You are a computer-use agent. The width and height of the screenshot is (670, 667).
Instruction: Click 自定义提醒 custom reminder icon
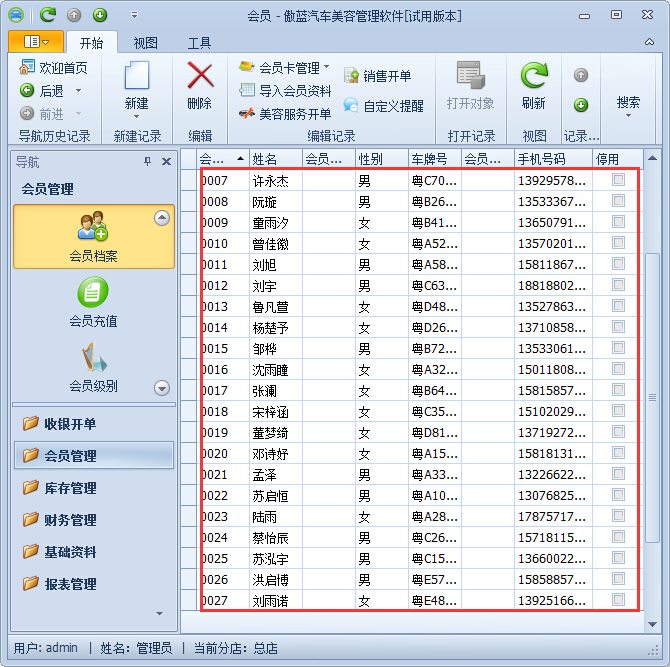click(x=352, y=105)
